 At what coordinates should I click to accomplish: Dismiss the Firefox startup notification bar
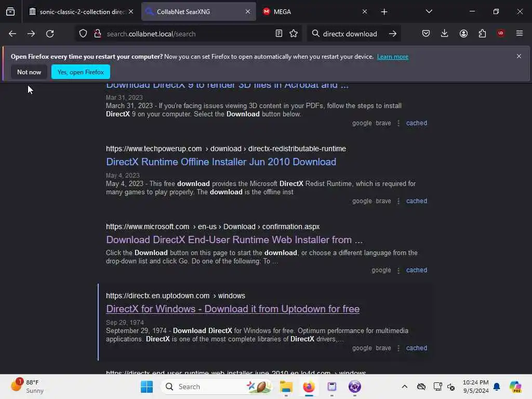[x=519, y=56]
